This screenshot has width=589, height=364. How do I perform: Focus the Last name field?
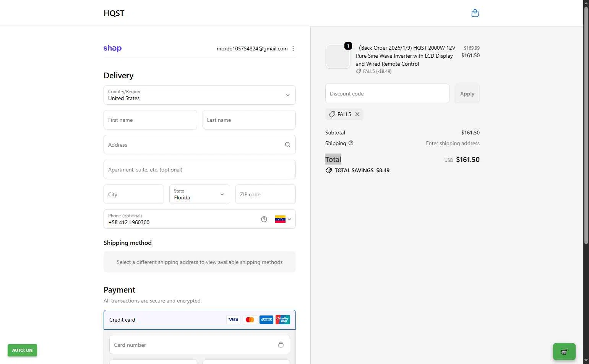coord(249,120)
